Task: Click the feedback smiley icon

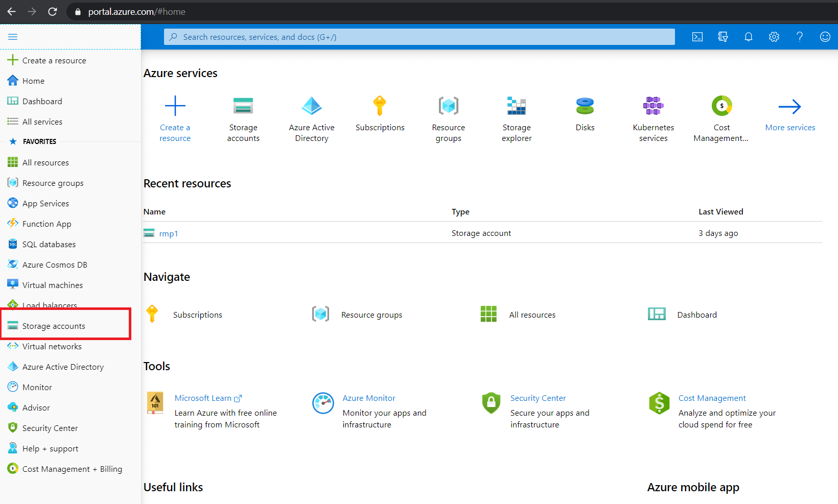Action: pyautogui.click(x=825, y=36)
